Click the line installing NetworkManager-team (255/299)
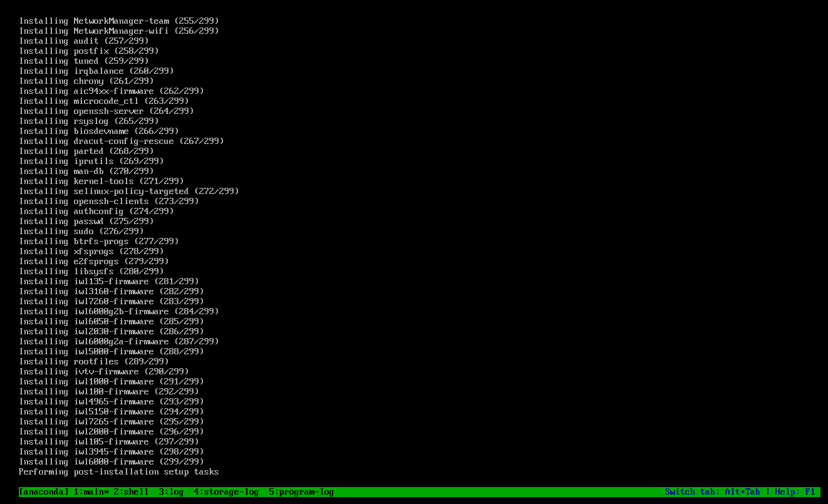The image size is (828, 504). (119, 21)
